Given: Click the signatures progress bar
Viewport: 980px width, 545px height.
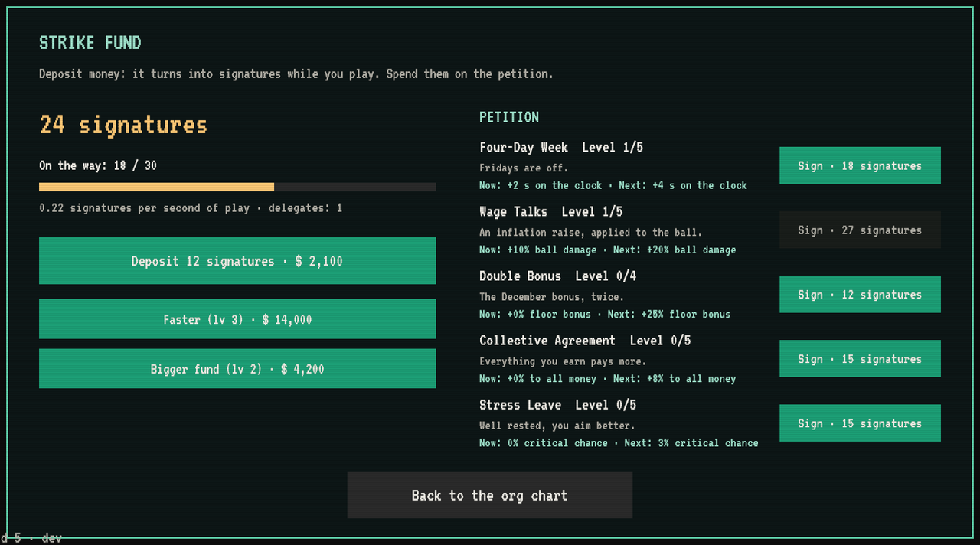Looking at the screenshot, I should point(237,187).
